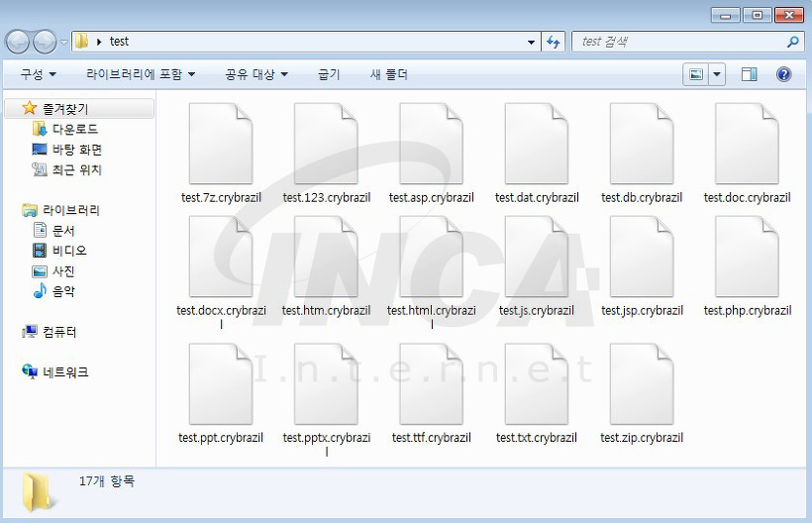Viewport: 812px width, 523px height.
Task: Open the help question mark icon
Action: click(x=783, y=74)
